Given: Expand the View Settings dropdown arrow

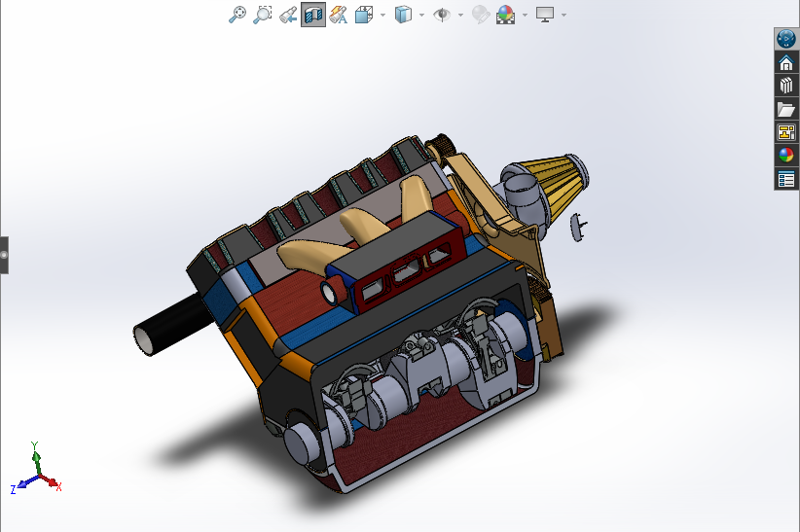Looking at the screenshot, I should coord(564,15).
